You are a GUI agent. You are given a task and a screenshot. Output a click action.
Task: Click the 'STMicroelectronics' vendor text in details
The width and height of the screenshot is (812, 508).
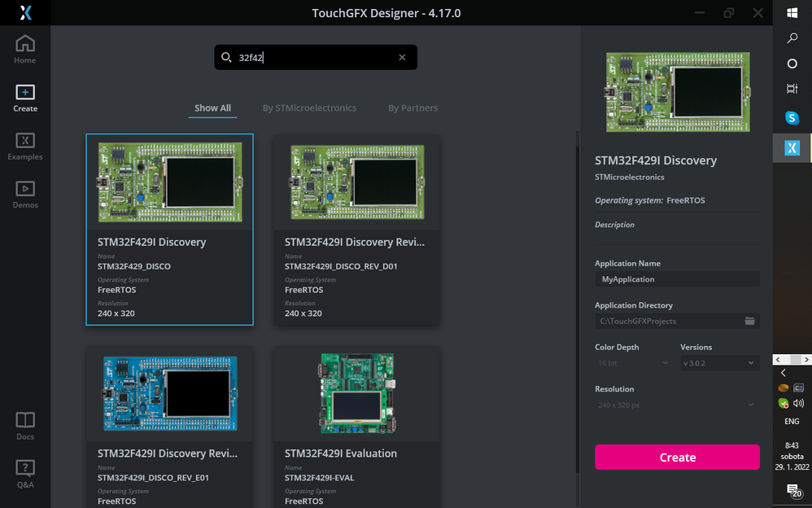[x=629, y=177]
